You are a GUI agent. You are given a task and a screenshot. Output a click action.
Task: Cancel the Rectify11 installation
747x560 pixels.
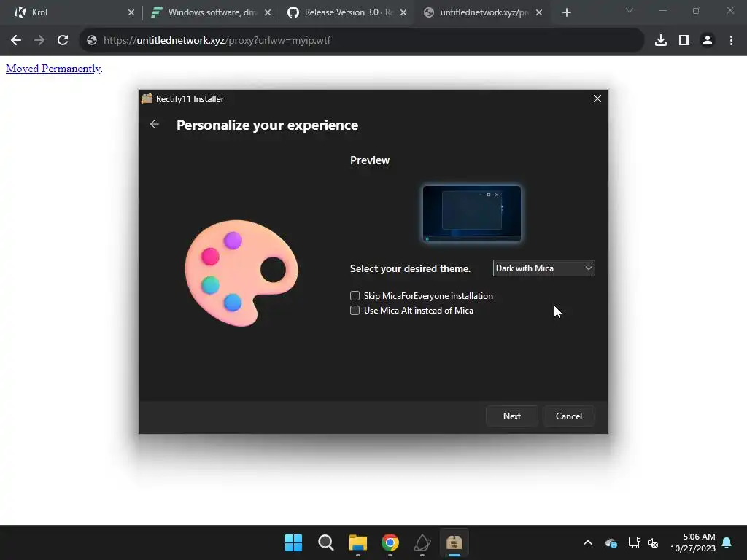(x=569, y=416)
